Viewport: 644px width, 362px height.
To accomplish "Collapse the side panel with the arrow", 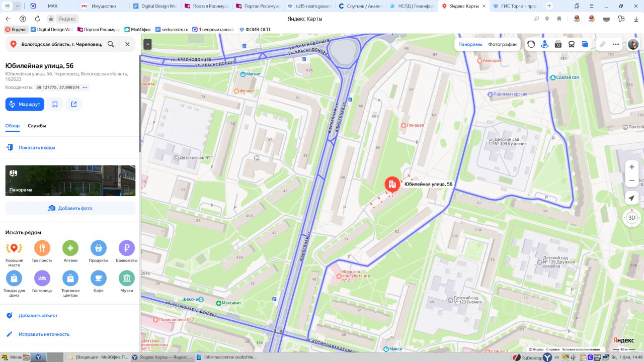I will click(147, 44).
